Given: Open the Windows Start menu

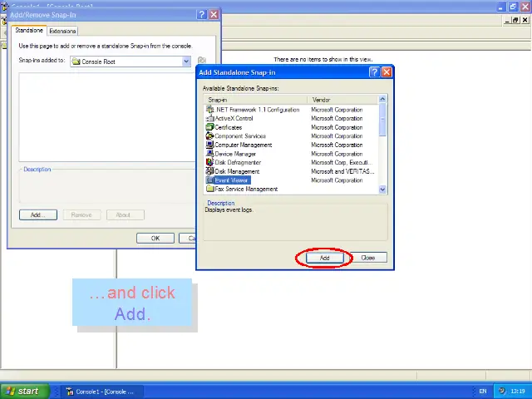Looking at the screenshot, I should point(25,391).
